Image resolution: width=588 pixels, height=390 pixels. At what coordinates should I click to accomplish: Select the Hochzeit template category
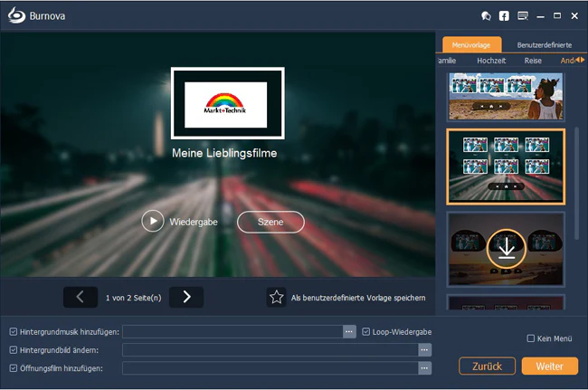point(491,61)
